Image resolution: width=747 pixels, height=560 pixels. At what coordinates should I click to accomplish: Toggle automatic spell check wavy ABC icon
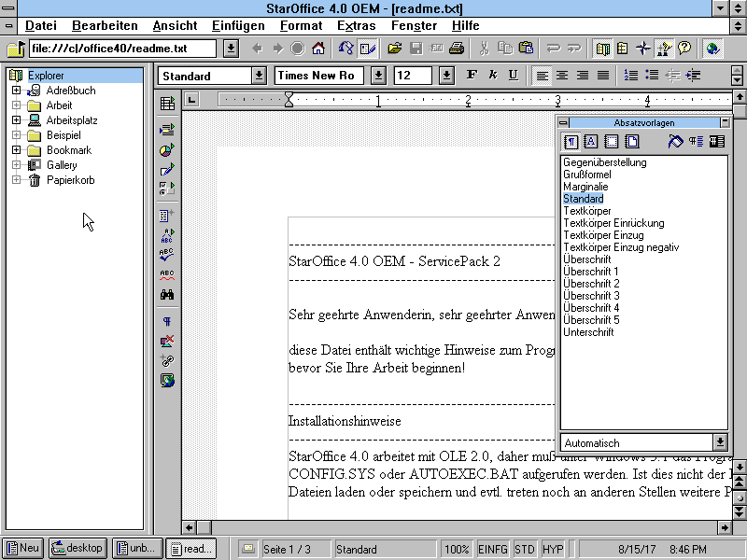coord(167,274)
